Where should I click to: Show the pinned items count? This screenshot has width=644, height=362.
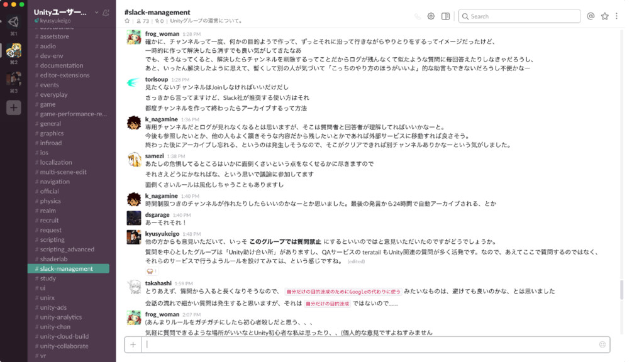click(x=159, y=21)
